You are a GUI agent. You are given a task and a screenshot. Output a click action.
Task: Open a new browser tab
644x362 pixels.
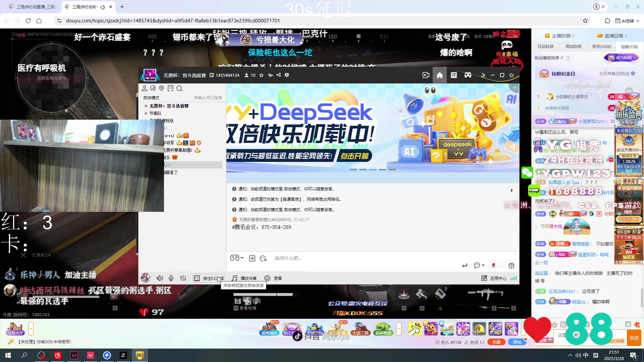[x=122, y=7]
